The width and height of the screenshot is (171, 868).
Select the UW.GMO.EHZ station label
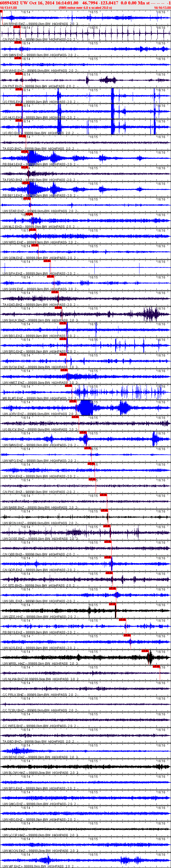tap(13, 804)
